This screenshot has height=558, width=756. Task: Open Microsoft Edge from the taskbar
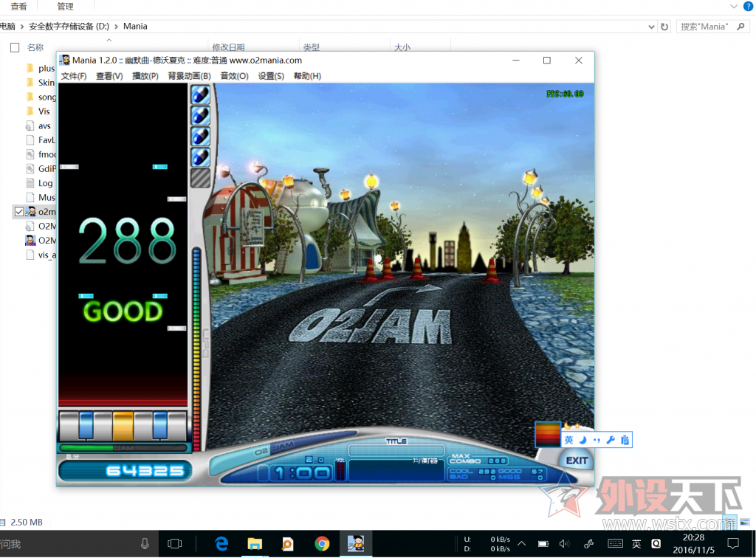pyautogui.click(x=221, y=544)
